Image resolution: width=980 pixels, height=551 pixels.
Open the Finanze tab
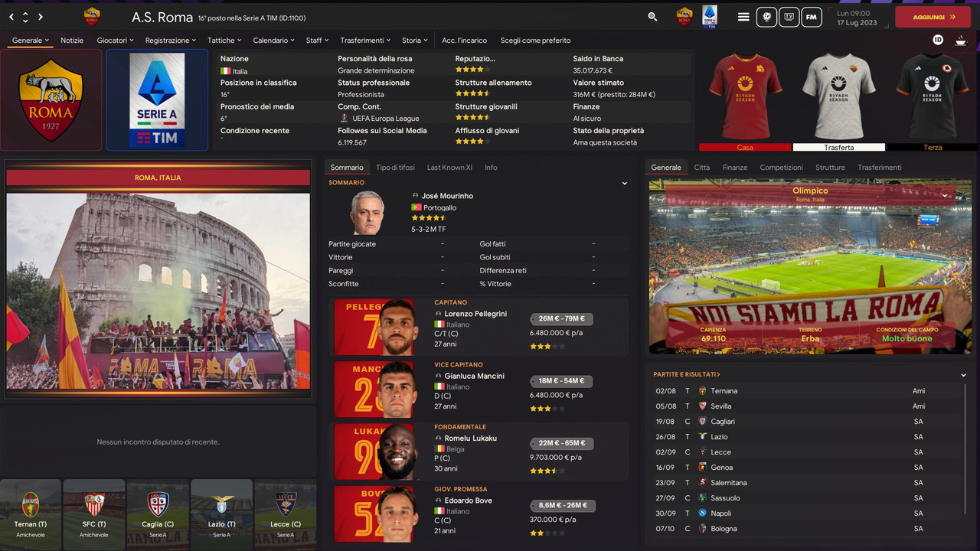point(735,168)
